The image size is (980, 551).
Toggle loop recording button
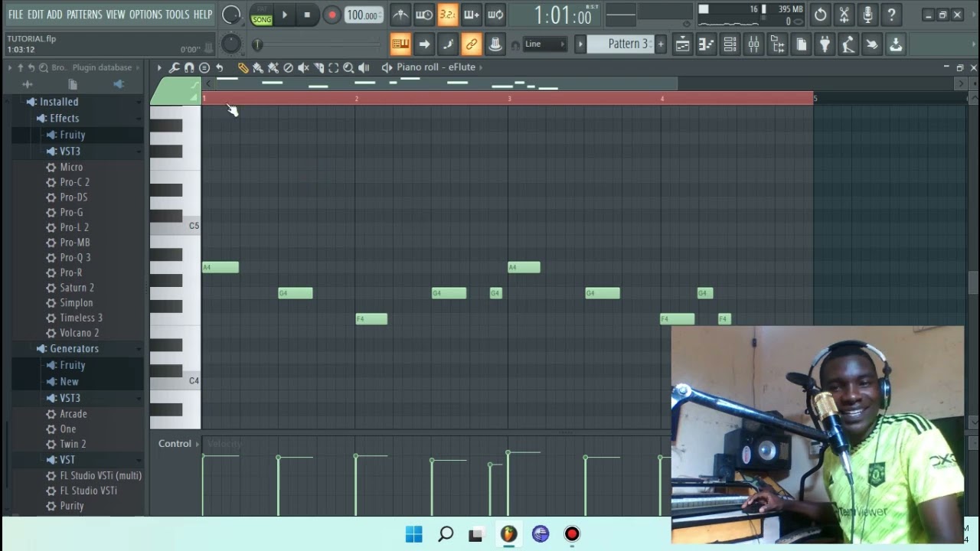click(495, 15)
